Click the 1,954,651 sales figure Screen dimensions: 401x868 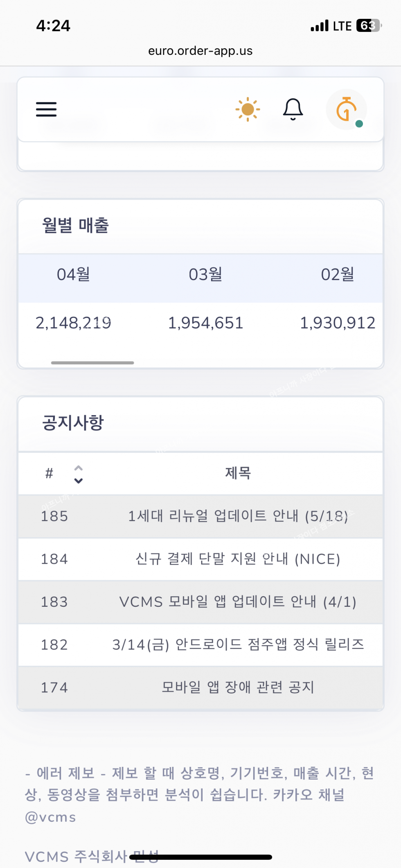[205, 323]
